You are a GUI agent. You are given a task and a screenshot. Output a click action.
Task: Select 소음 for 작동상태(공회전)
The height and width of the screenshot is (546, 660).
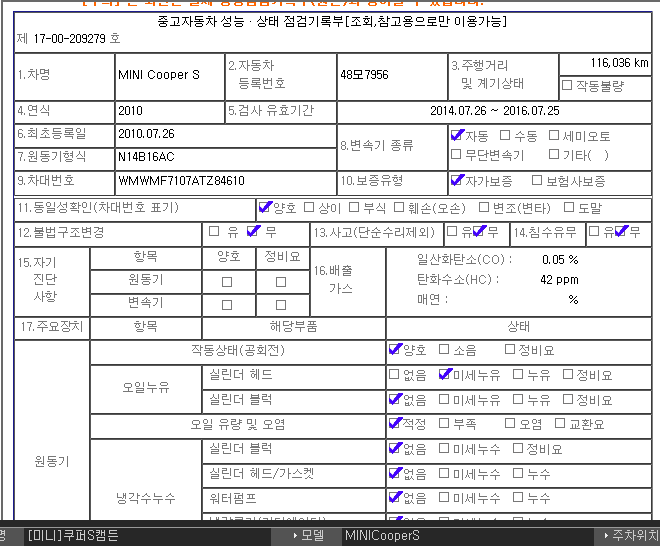pos(444,350)
